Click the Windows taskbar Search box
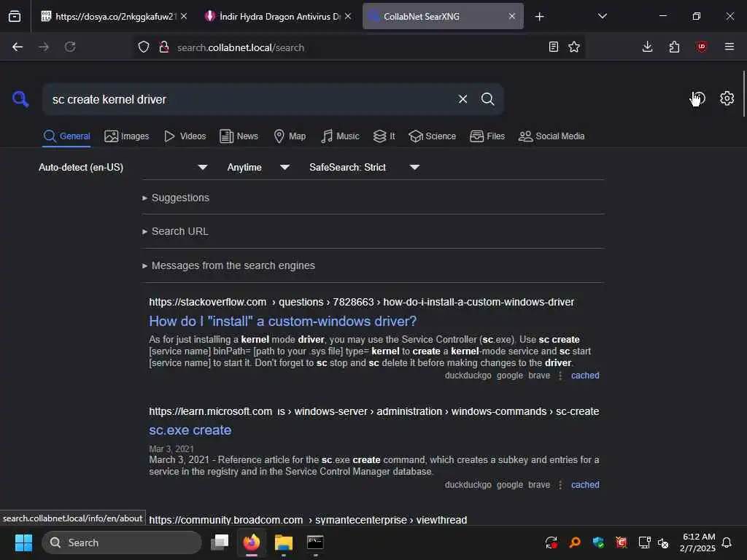Image resolution: width=747 pixels, height=560 pixels. click(x=122, y=542)
